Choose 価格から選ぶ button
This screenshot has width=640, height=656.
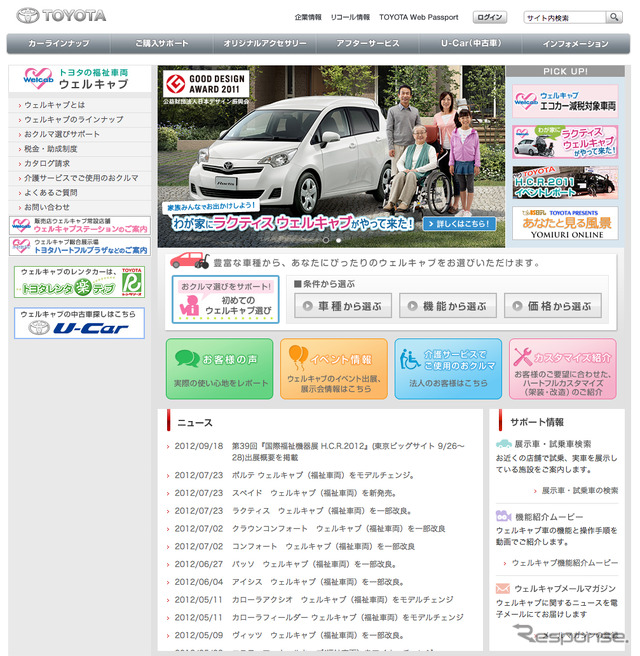(553, 306)
